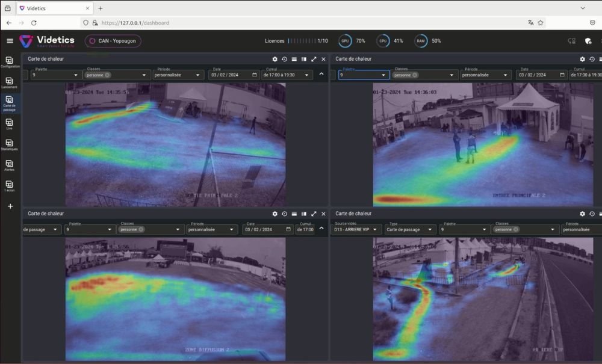Open Palette dropdown in top-right panel
This screenshot has height=364, width=602.
364,75
